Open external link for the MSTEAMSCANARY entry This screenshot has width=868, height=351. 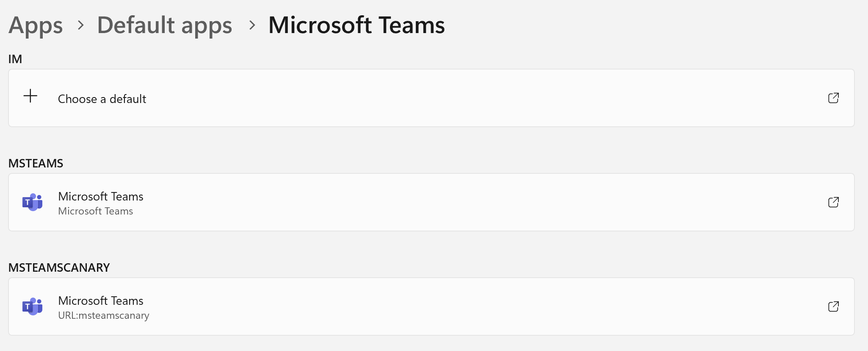833,306
